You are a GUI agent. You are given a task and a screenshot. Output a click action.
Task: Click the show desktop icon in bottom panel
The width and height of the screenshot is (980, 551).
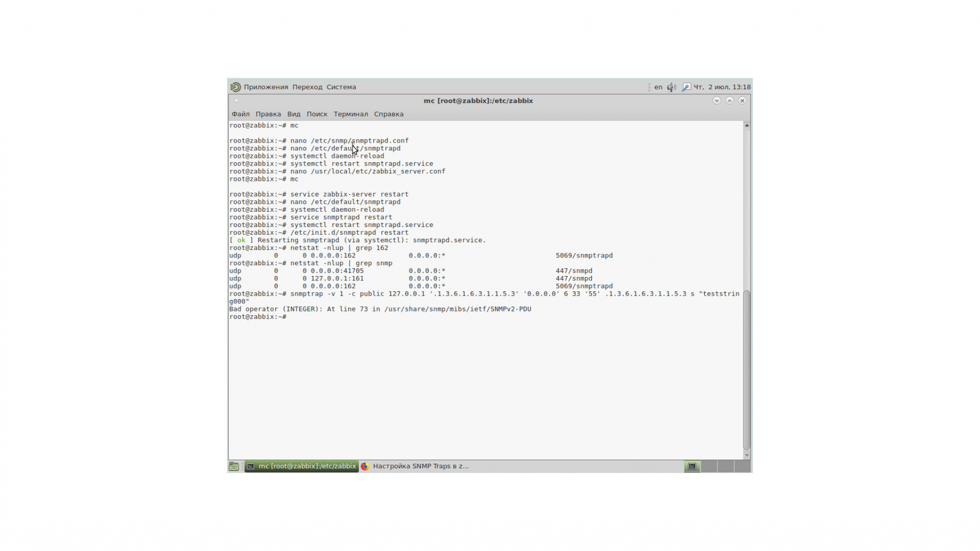point(234,467)
